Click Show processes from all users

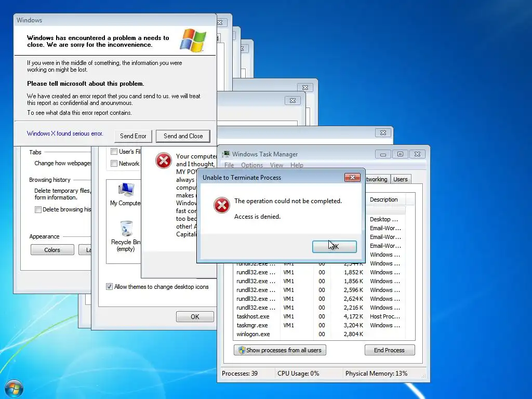coord(280,350)
